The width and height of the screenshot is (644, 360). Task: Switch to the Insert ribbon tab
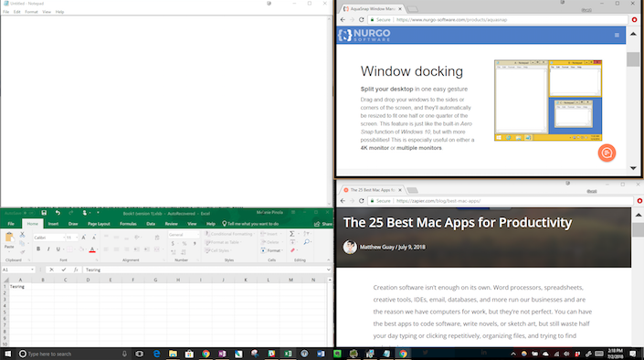(53, 224)
